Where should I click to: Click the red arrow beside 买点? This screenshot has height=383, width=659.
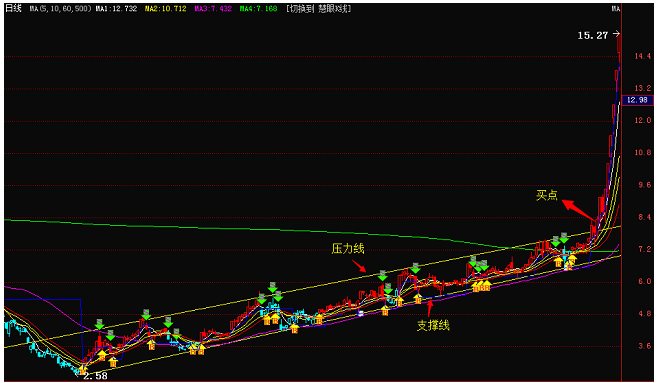click(579, 210)
